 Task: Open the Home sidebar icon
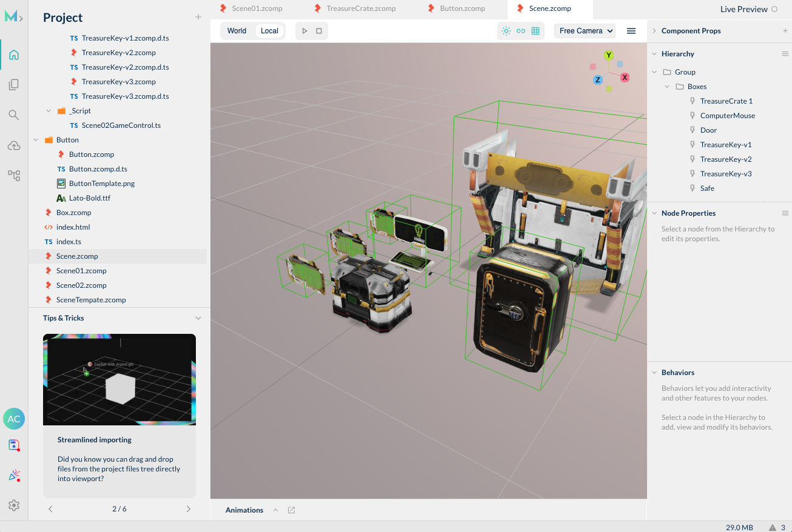(14, 55)
